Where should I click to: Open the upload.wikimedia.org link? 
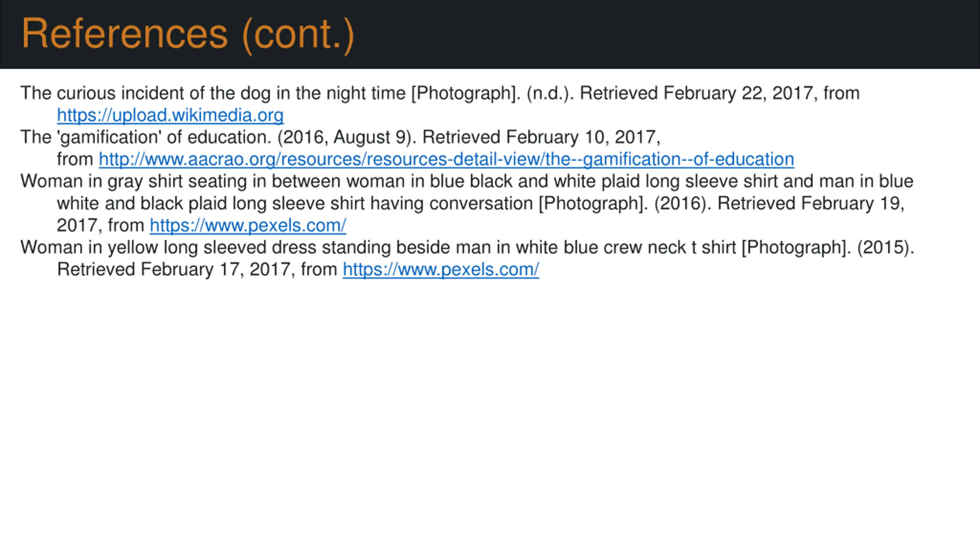[x=170, y=115]
